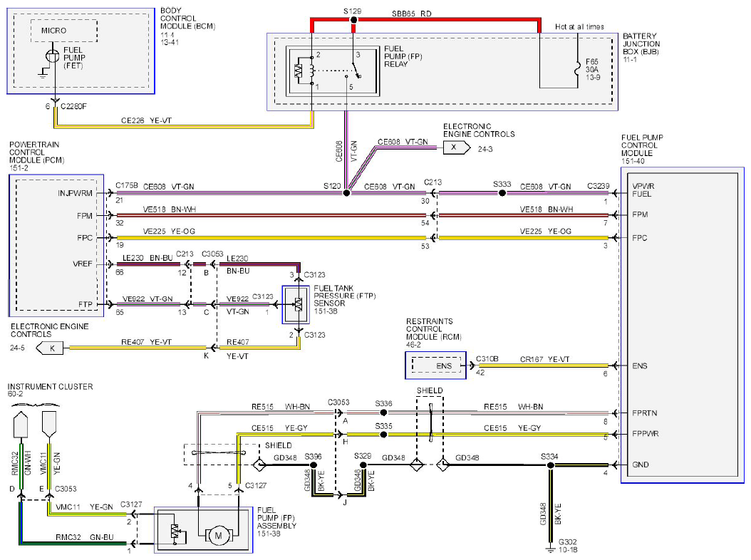Click the X off-page connector symbol
The image size is (751, 560).
[x=457, y=147]
